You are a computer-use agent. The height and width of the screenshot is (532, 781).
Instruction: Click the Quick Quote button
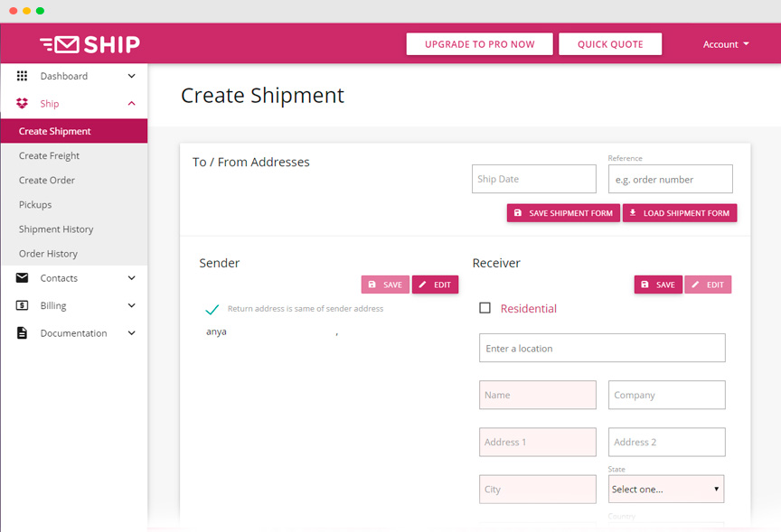610,43
